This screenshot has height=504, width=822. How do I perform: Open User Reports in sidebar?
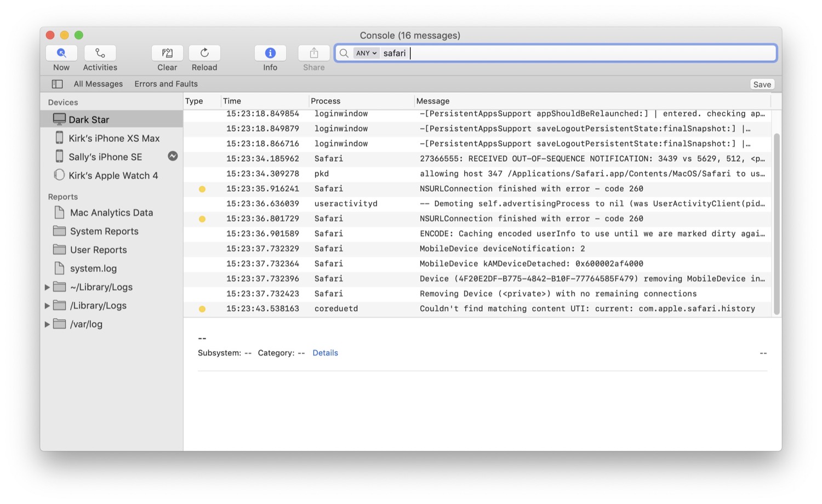click(98, 250)
